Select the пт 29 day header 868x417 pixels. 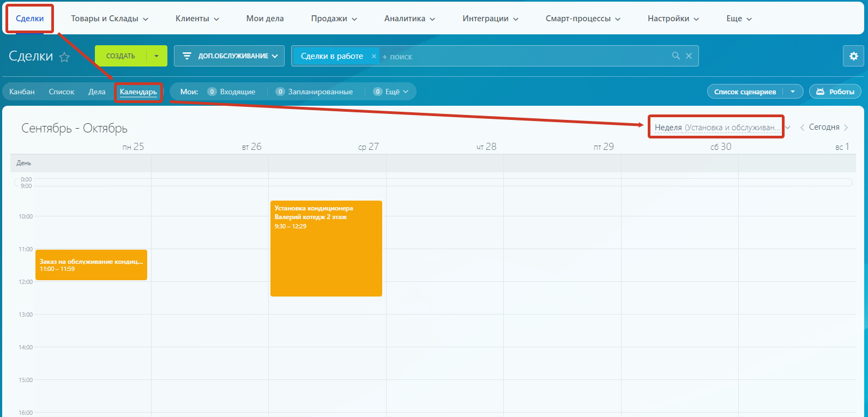coord(604,147)
